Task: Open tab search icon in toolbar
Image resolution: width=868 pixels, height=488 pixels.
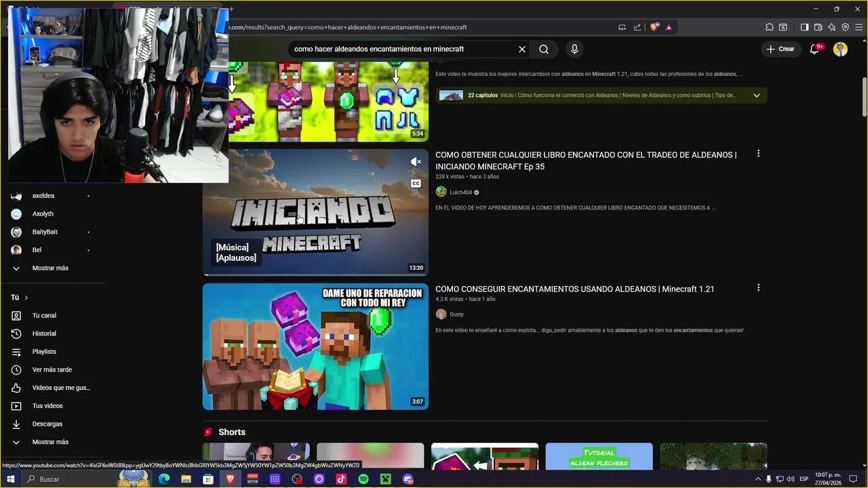Action: coord(783,27)
